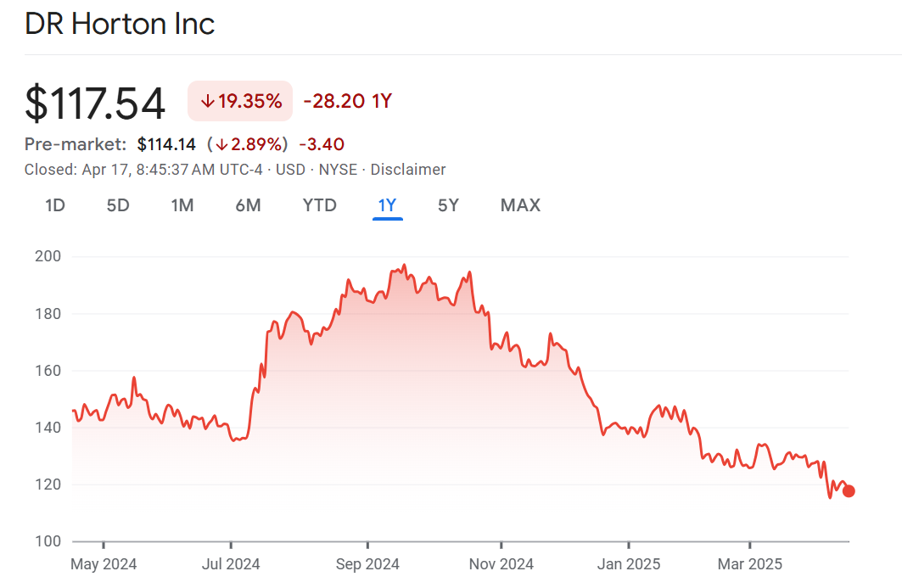Switch to the 5D range tab
This screenshot has width=902, height=588.
[118, 205]
